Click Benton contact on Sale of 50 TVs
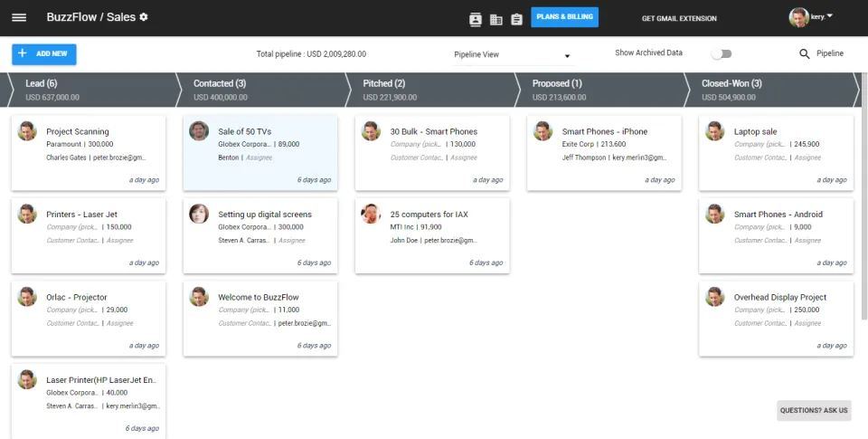The height and width of the screenshot is (439, 868). [x=228, y=157]
